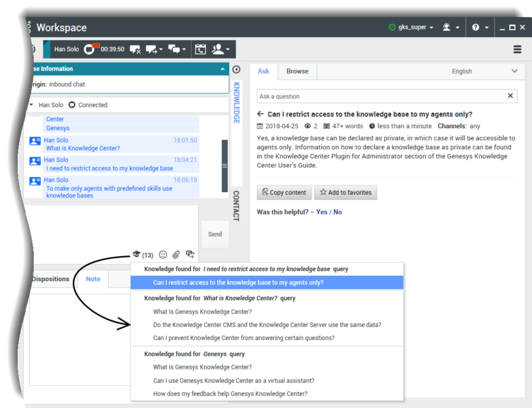Open the dropdown arrow beside headset icon

pos(457,27)
